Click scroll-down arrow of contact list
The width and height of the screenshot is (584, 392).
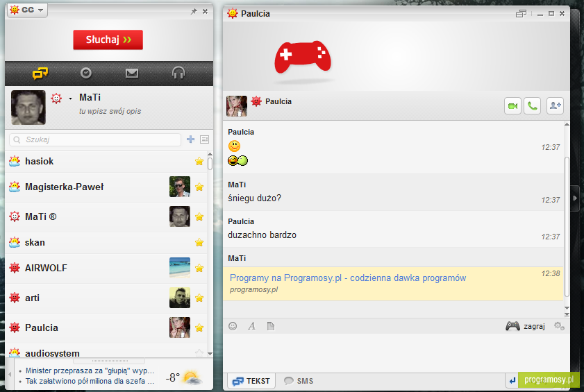210,354
